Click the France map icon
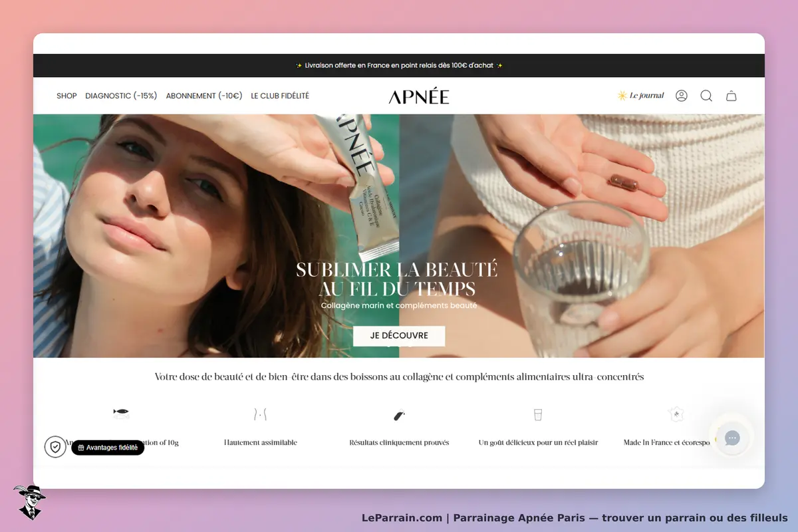 [676, 414]
